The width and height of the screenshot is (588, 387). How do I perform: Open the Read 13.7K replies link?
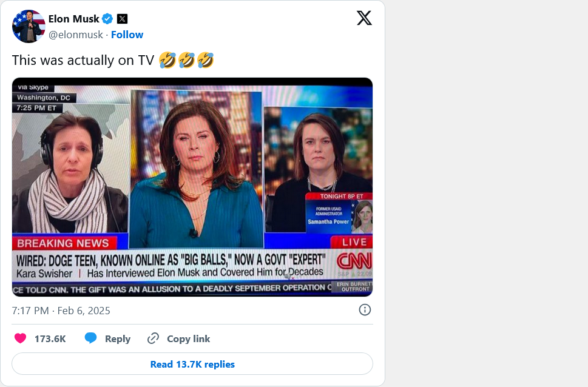[192, 364]
